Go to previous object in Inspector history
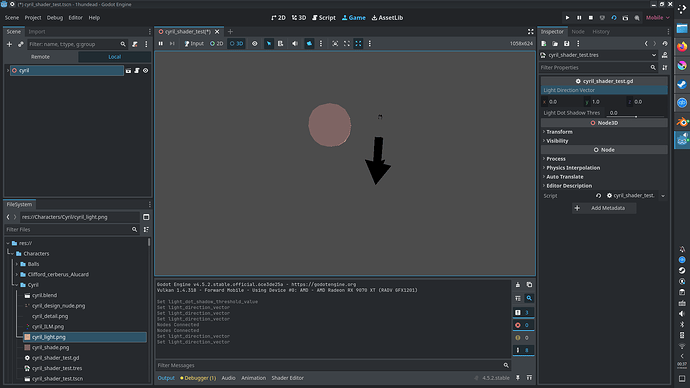Image resolution: width=690 pixels, height=388 pixels. [646, 44]
